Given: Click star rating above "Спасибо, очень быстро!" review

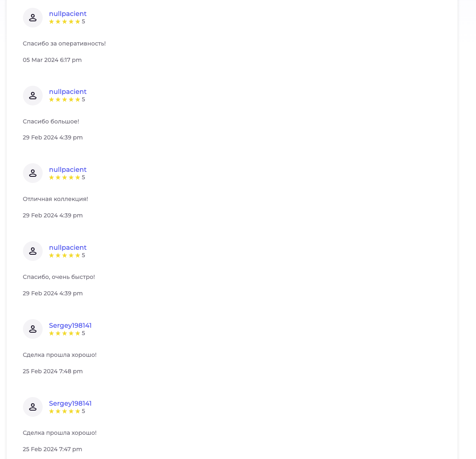Looking at the screenshot, I should 65,256.
